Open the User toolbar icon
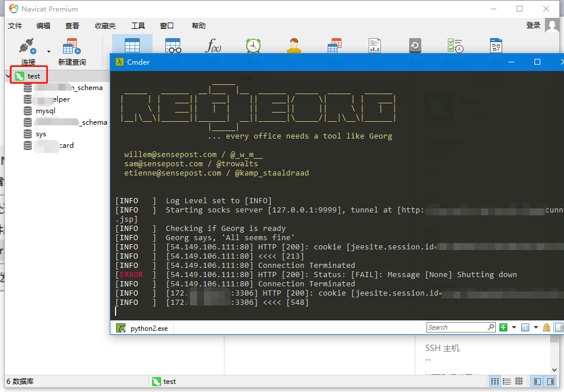Viewport: 564px width, 392px height. [294, 46]
